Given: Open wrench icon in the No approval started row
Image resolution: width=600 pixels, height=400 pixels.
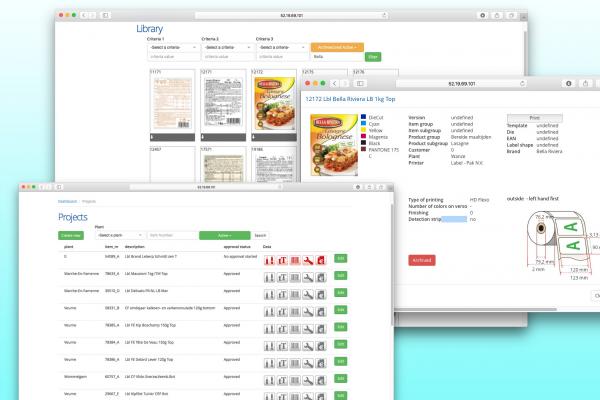Looking at the screenshot, I should coord(308,260).
